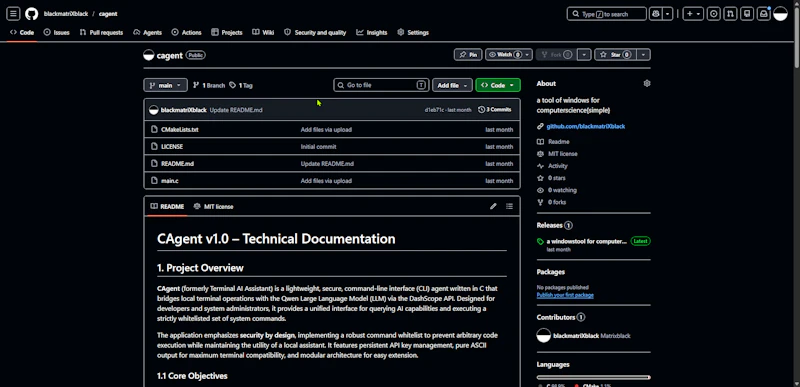Viewport: 800px width, 387px height.
Task: Open latest release a windowstool for computer
Action: 586,241
